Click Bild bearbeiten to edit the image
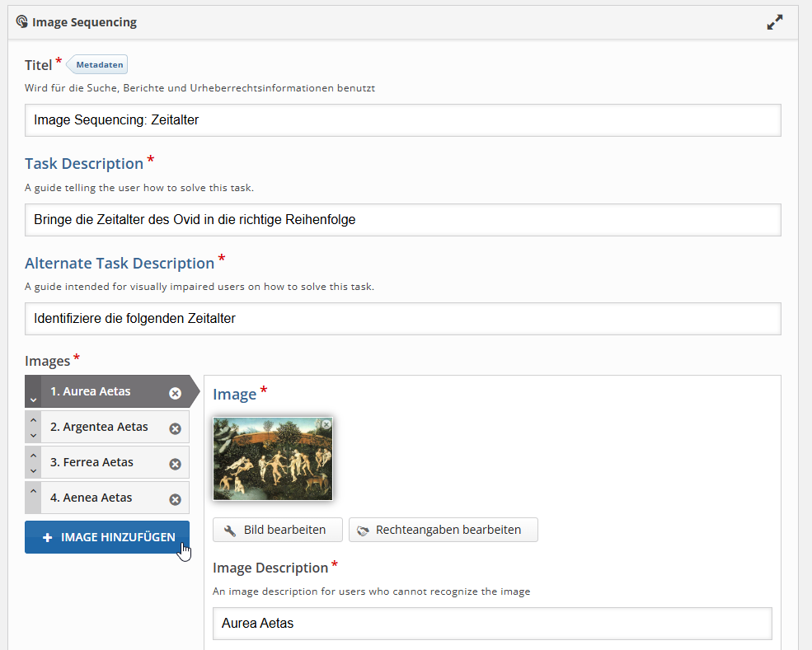The width and height of the screenshot is (812, 650). (x=277, y=530)
